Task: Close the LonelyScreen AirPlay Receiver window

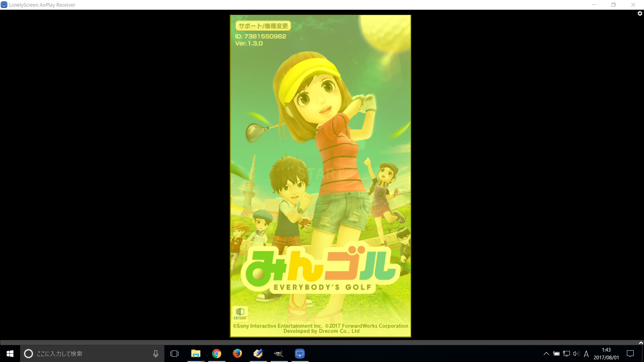Action: (x=633, y=5)
